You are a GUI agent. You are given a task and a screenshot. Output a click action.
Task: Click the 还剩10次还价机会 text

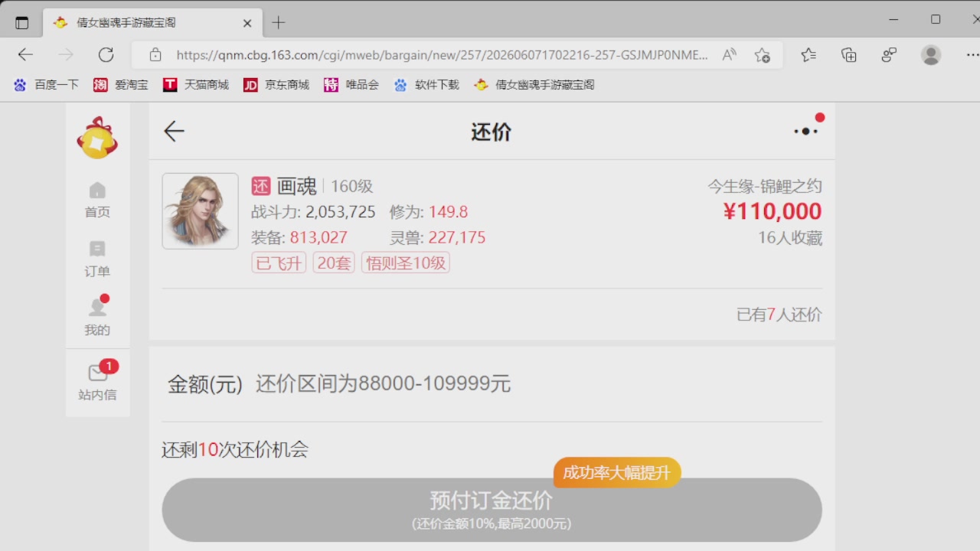click(x=235, y=450)
